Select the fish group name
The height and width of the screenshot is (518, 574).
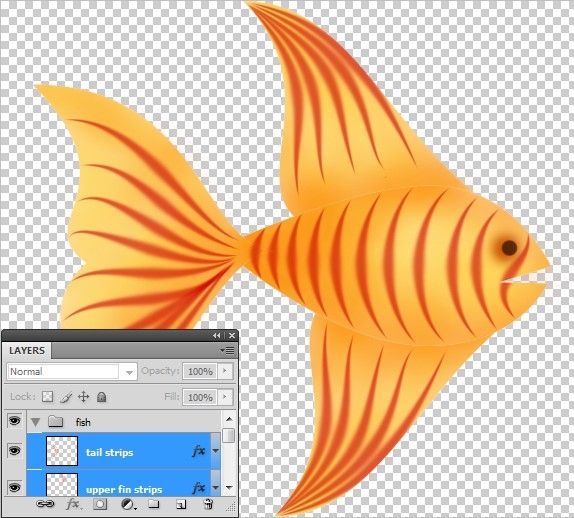pyautogui.click(x=83, y=422)
